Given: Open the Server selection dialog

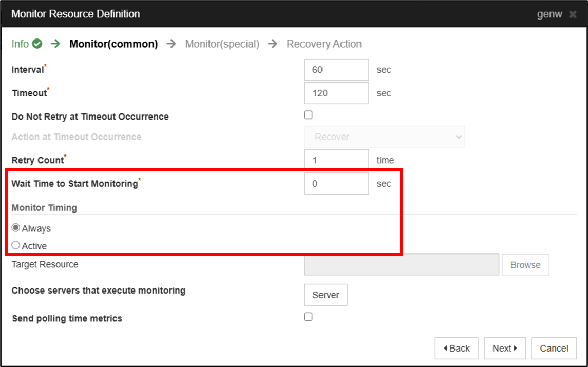Looking at the screenshot, I should pyautogui.click(x=325, y=295).
